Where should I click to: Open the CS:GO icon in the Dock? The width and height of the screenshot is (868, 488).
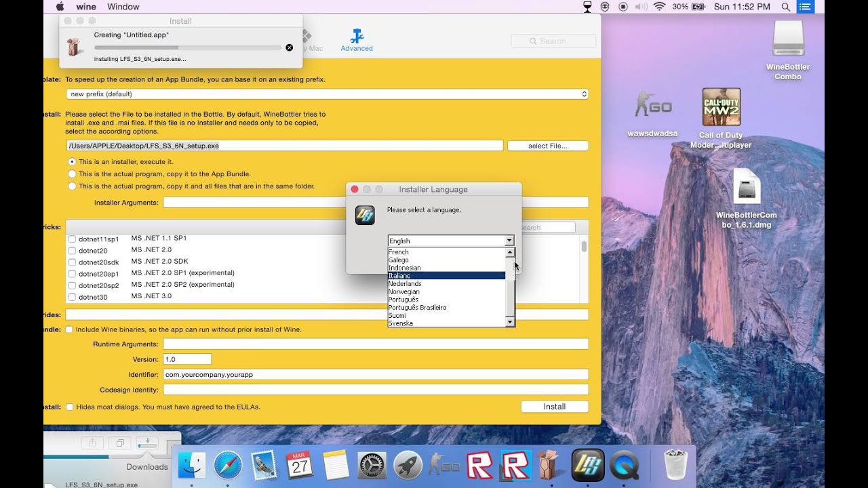444,465
